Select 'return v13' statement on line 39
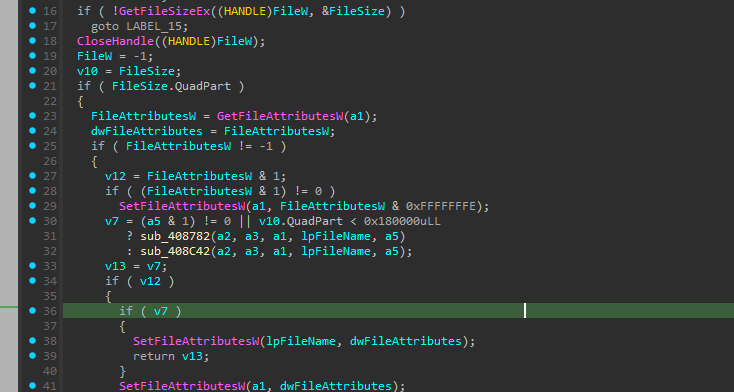Image resolution: width=734 pixels, height=392 pixels. [168, 356]
